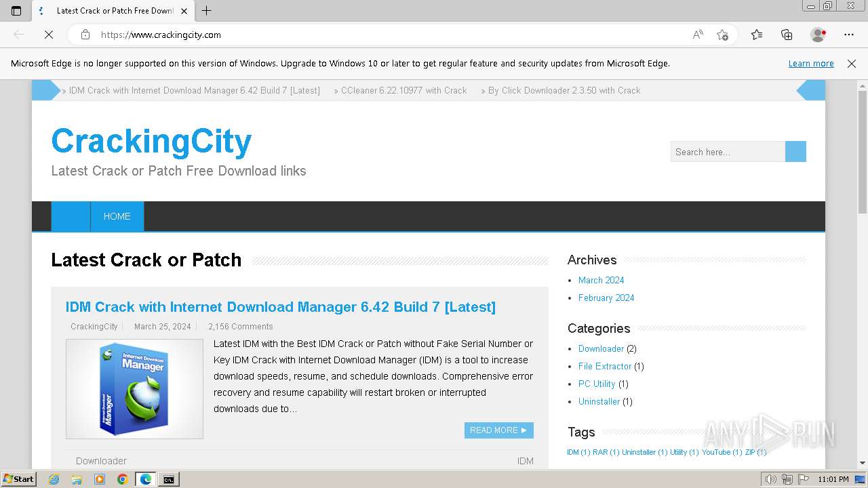Image resolution: width=868 pixels, height=488 pixels.
Task: Launch Chrome from taskbar
Action: click(122, 479)
